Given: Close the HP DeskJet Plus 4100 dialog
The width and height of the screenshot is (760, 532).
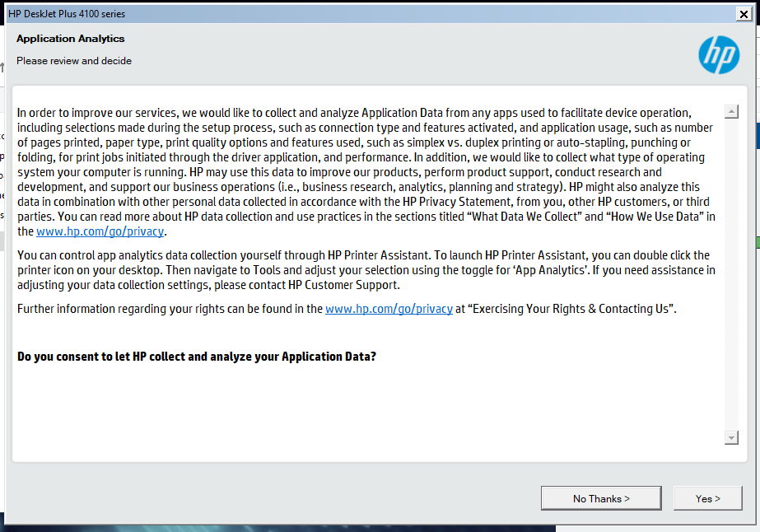Looking at the screenshot, I should pyautogui.click(x=744, y=14).
